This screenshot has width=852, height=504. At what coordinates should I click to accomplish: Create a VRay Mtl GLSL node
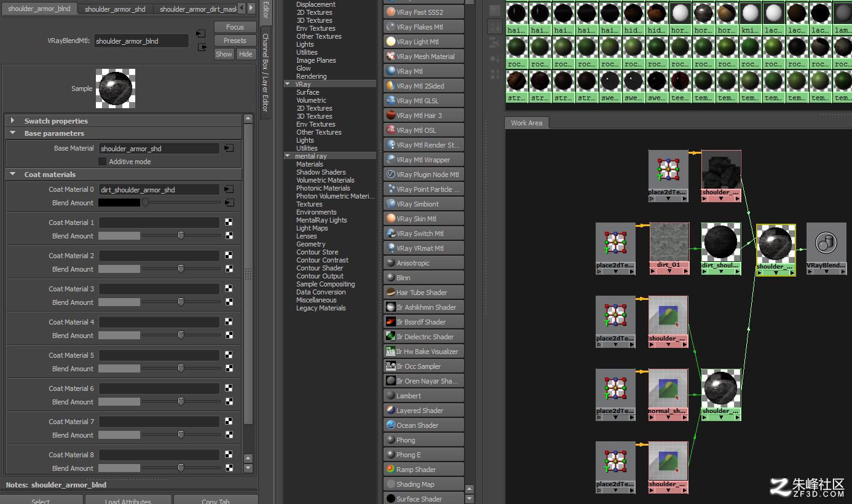point(424,101)
